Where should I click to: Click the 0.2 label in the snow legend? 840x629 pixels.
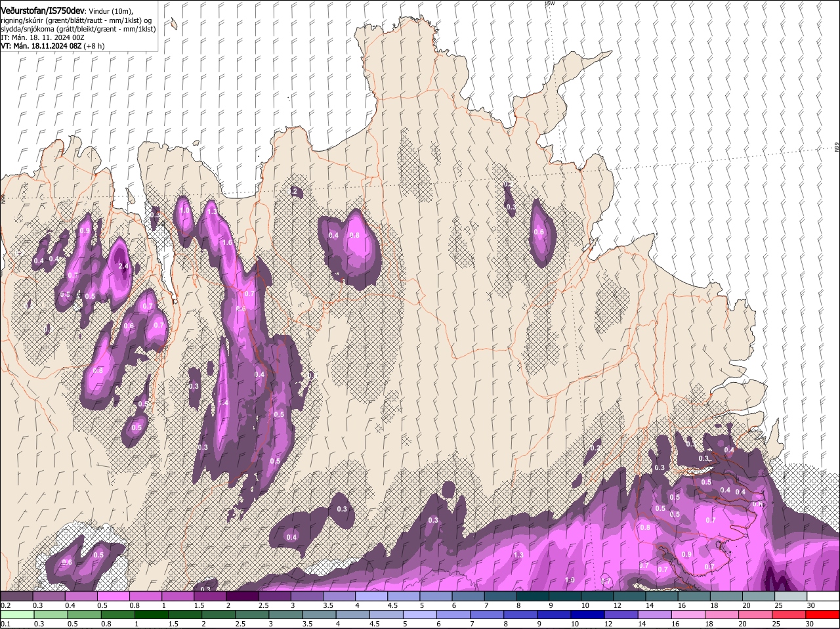coord(6,605)
